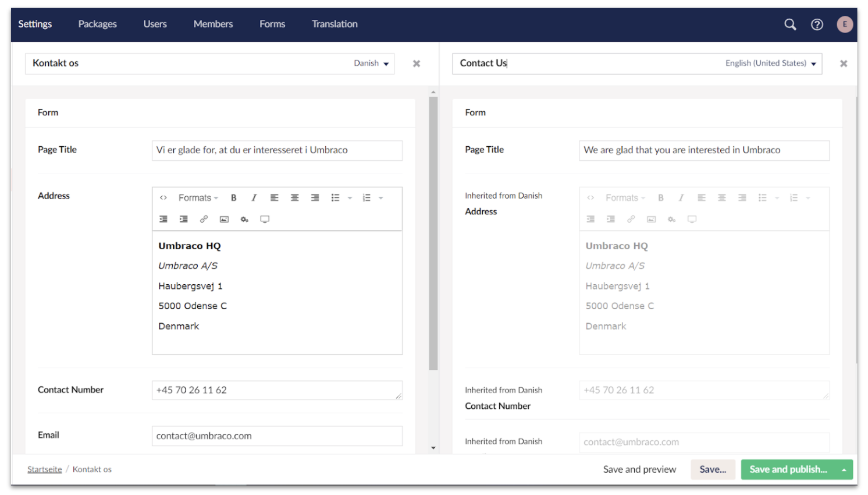Open the insert macro gear icon
868x495 pixels.
pos(244,219)
